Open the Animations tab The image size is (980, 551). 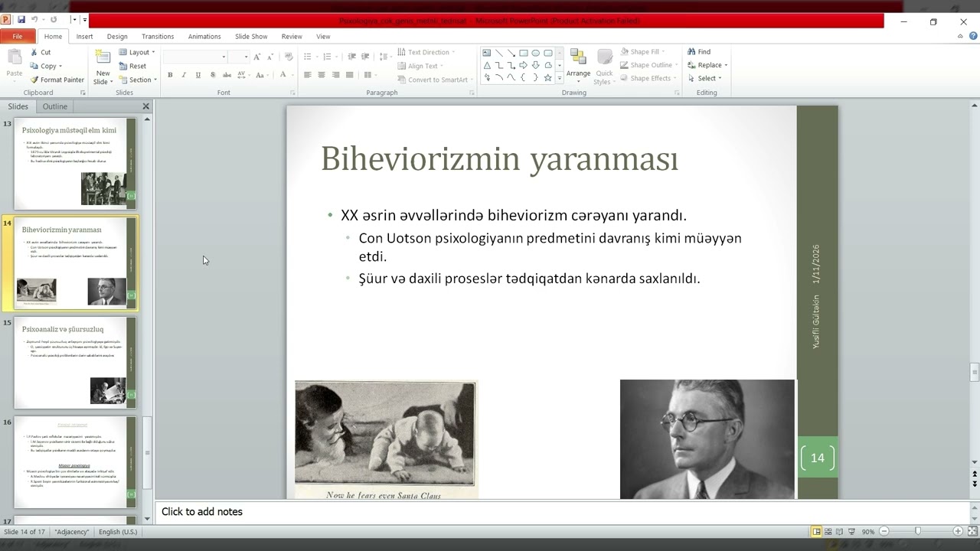pos(204,36)
